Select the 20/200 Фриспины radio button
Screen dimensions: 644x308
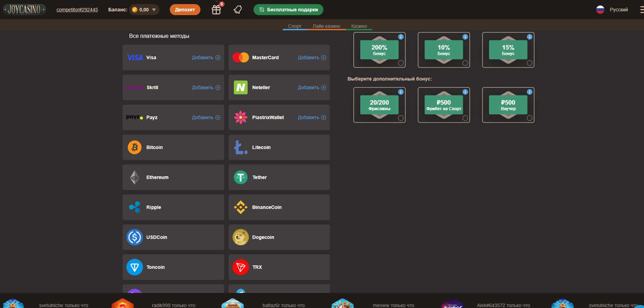(401, 118)
